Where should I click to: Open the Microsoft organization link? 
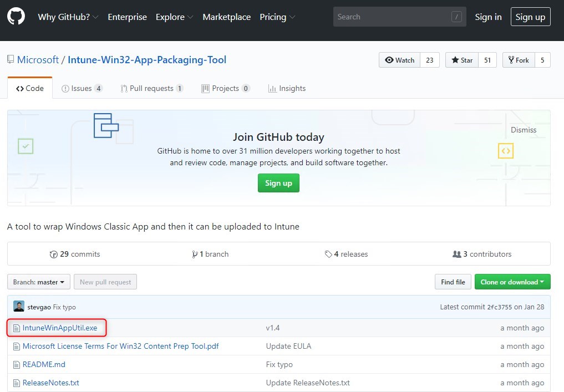pyautogui.click(x=38, y=60)
